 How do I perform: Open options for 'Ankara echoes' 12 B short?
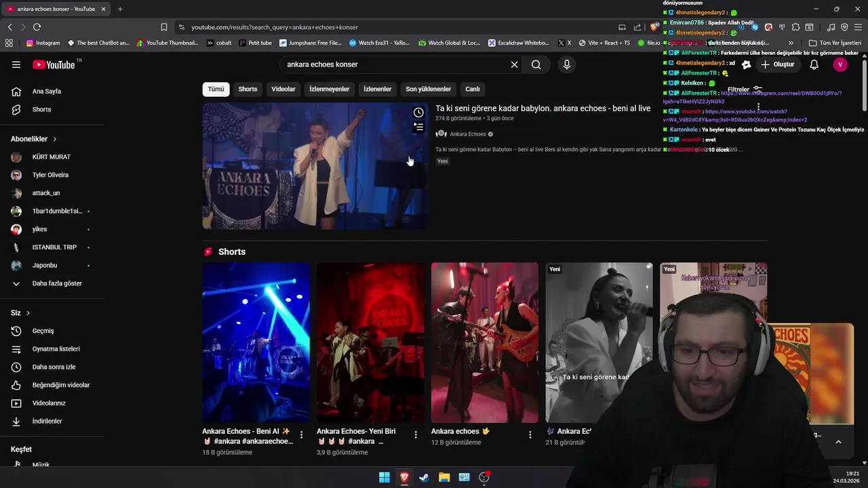[530, 435]
